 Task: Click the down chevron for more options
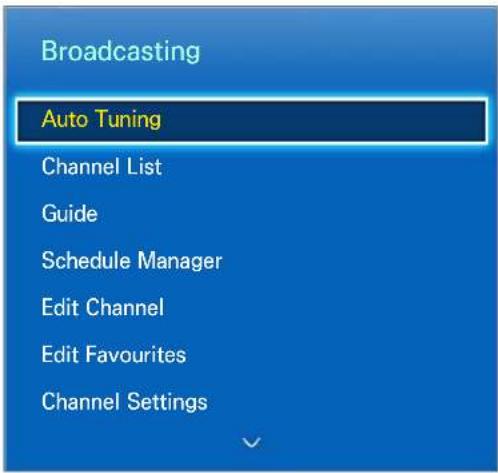pyautogui.click(x=251, y=443)
